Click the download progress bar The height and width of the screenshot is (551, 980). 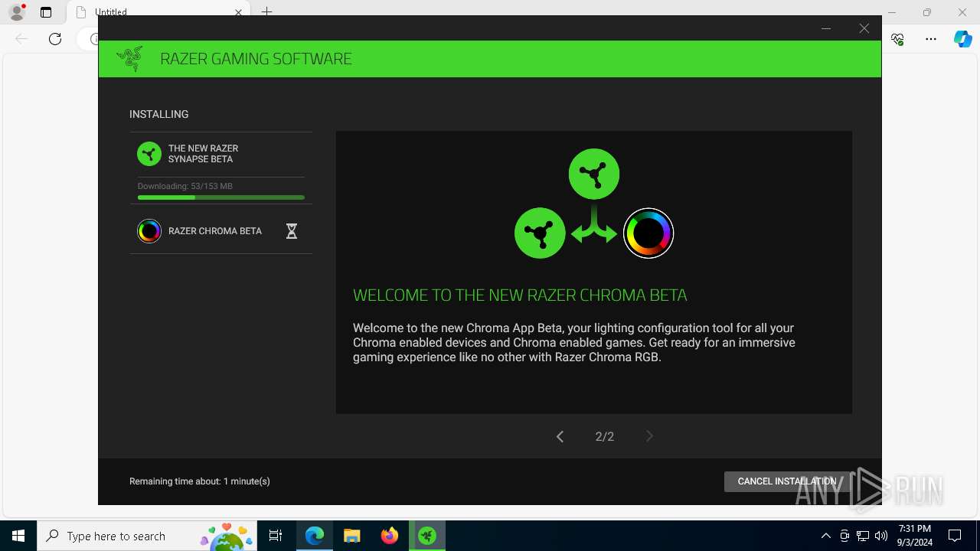click(221, 197)
